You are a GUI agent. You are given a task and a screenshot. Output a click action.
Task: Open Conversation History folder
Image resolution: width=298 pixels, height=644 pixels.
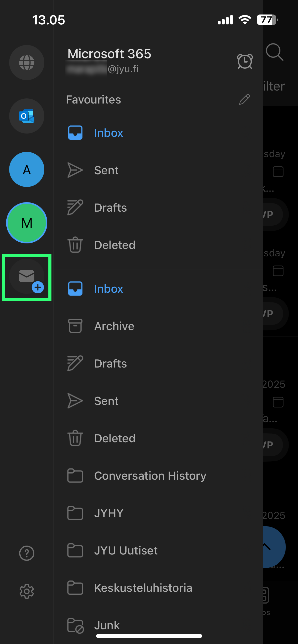(158, 476)
